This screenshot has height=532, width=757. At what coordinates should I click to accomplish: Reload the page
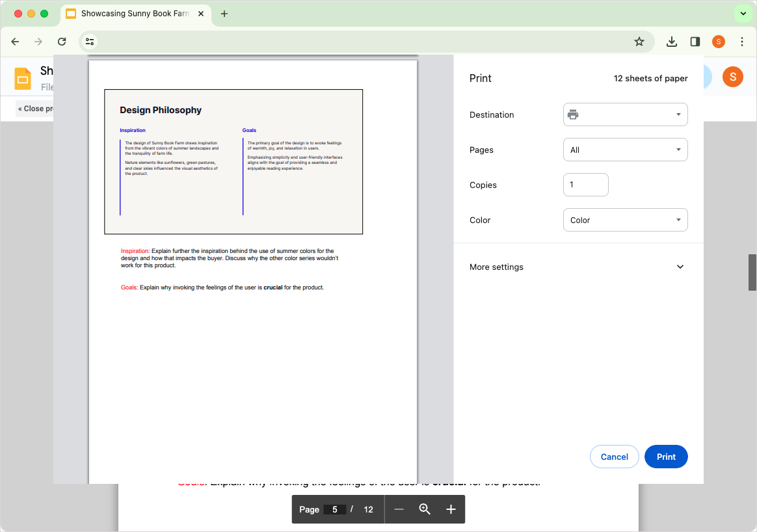tap(62, 41)
